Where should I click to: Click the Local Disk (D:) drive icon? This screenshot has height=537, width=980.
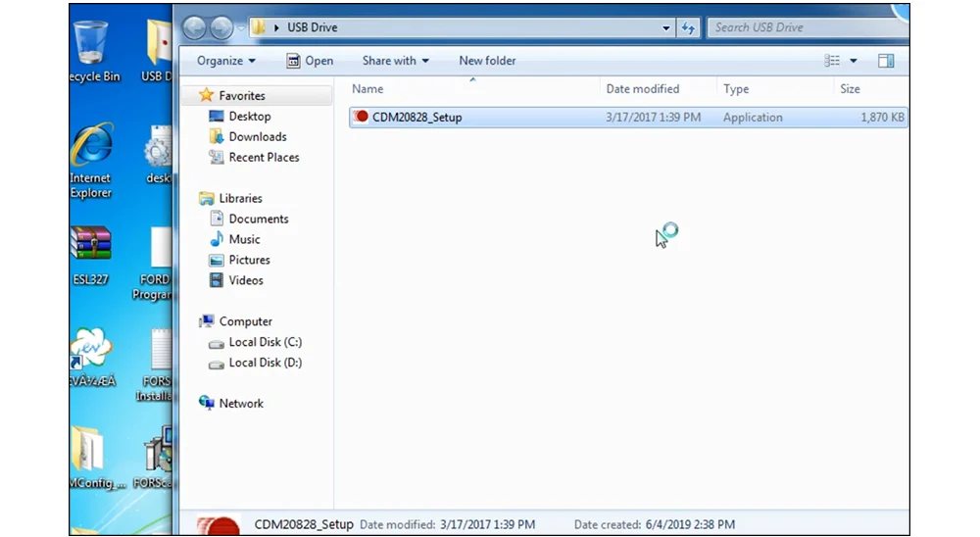(x=217, y=365)
